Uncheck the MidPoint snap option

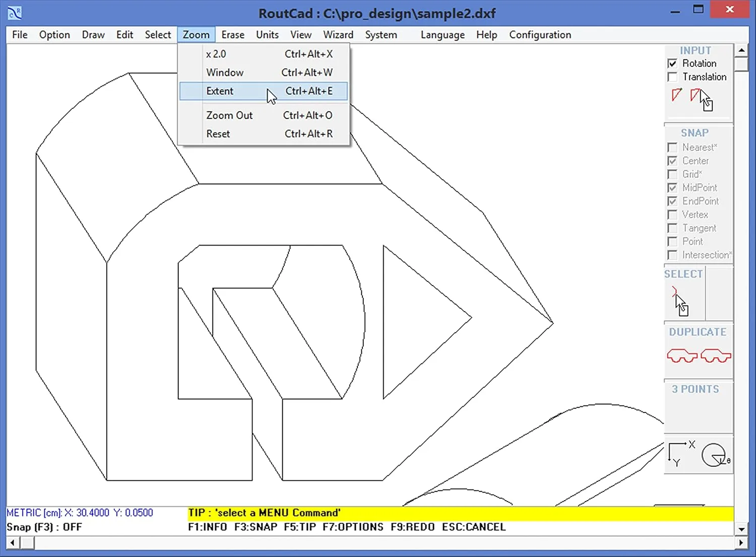pos(672,187)
